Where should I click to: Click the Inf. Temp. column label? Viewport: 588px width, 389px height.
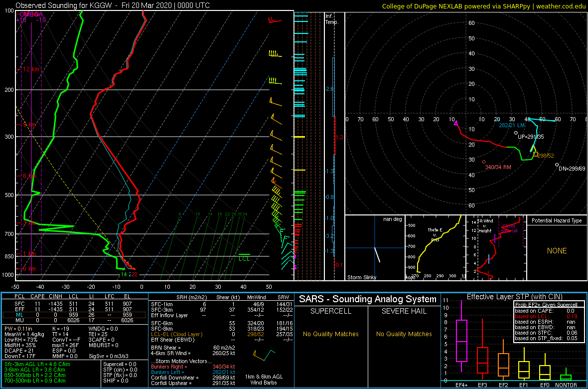pyautogui.click(x=332, y=19)
